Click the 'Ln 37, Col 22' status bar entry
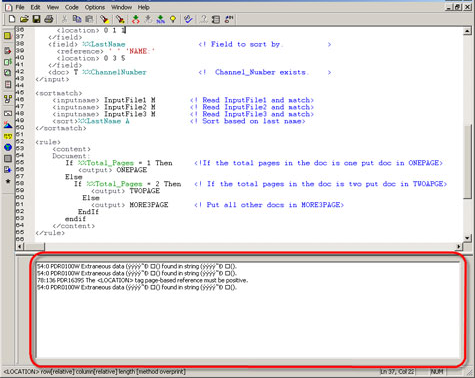 (x=397, y=371)
